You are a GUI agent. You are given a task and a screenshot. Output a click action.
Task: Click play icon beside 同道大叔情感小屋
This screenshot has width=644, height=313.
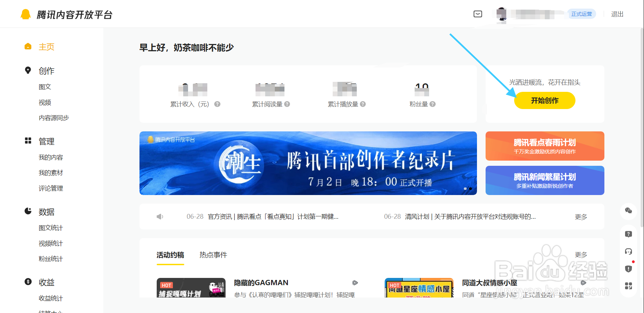pos(583,283)
